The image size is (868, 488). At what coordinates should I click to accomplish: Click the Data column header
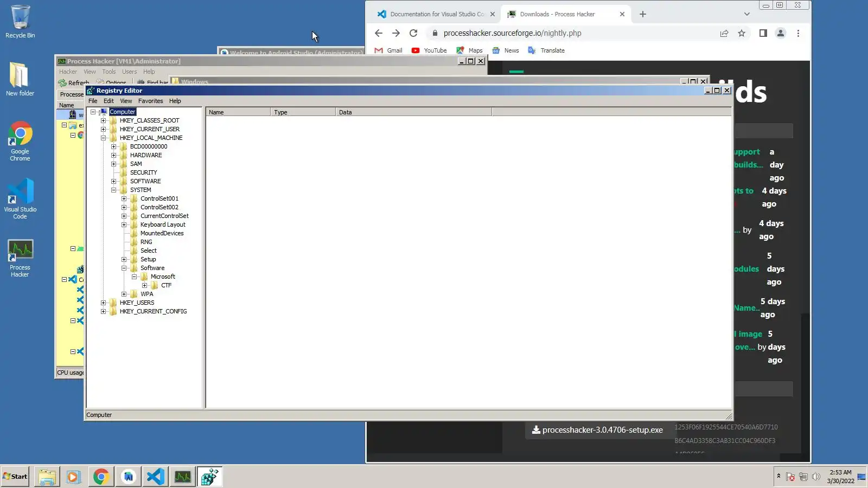point(414,112)
